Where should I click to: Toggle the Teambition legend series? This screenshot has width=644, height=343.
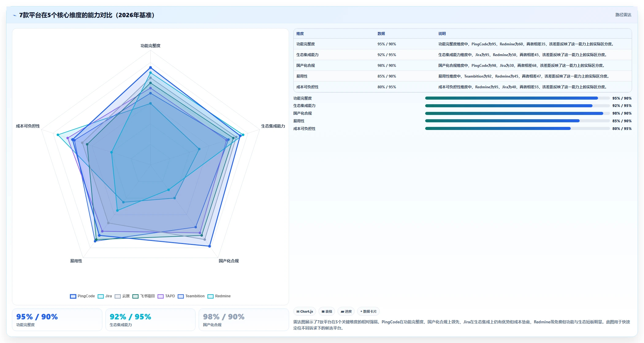coord(191,296)
